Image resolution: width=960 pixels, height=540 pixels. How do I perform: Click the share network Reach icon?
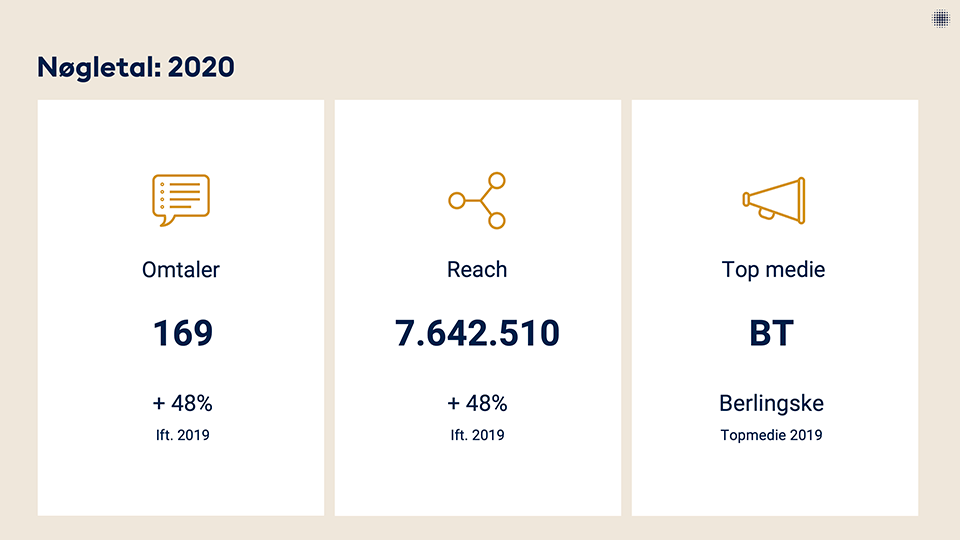pos(477,200)
